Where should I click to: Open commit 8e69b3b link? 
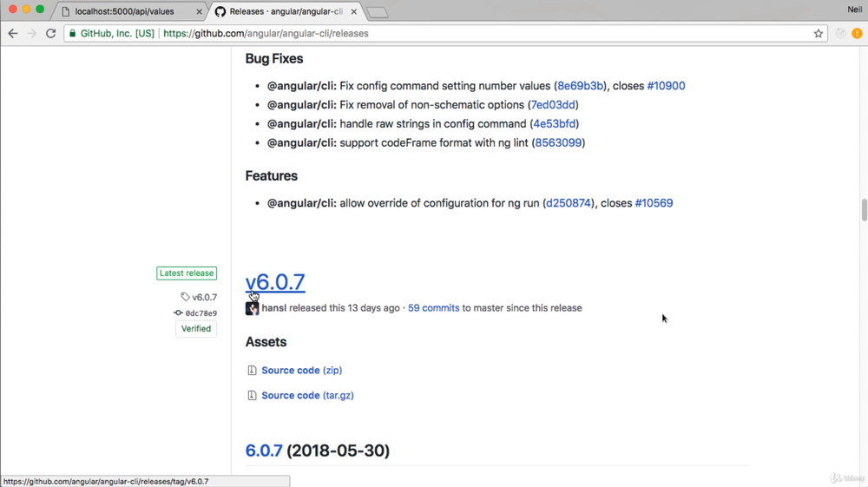tap(580, 86)
